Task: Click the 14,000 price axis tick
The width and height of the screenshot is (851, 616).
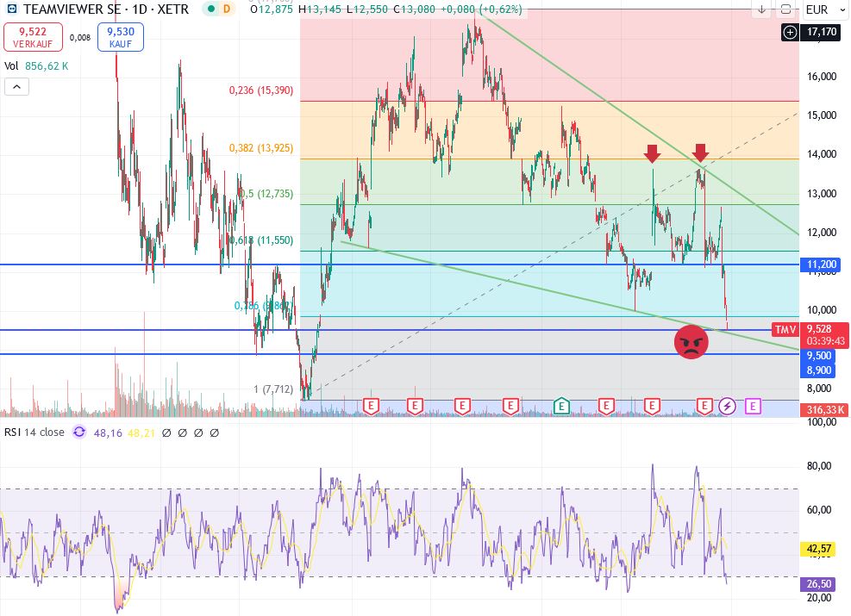Action: pos(821,154)
